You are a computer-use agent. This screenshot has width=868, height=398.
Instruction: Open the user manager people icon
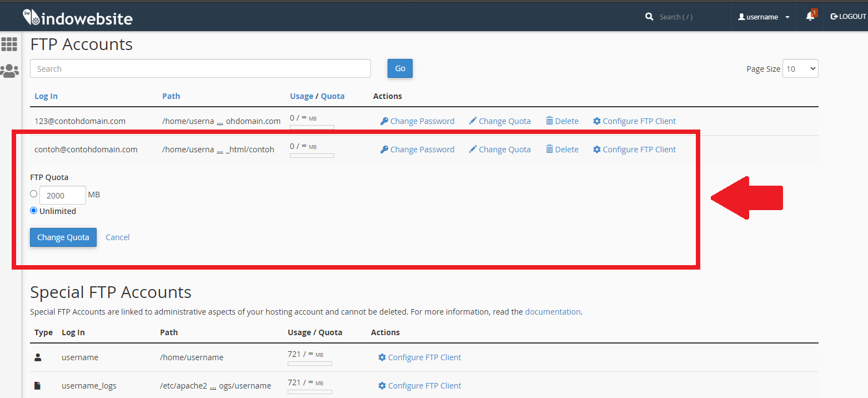[9, 71]
